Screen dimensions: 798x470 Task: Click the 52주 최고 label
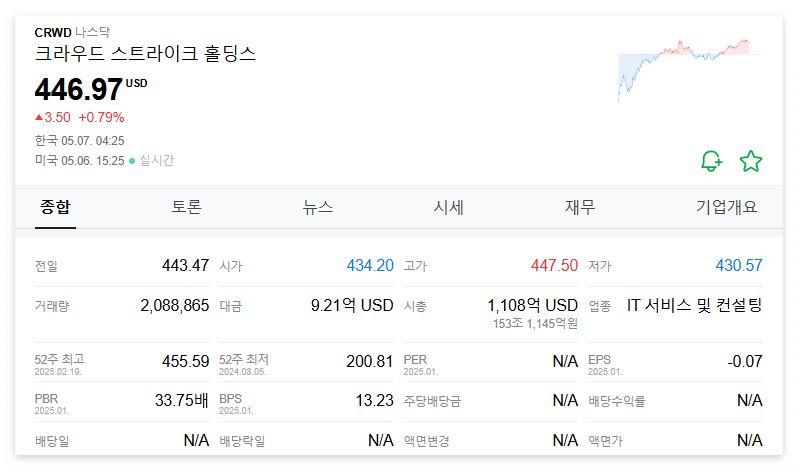coord(60,360)
